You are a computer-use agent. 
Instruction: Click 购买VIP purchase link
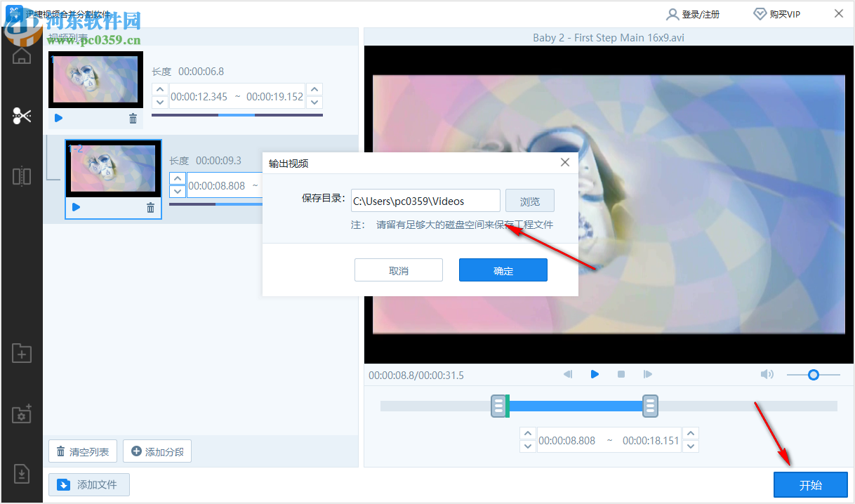776,14
